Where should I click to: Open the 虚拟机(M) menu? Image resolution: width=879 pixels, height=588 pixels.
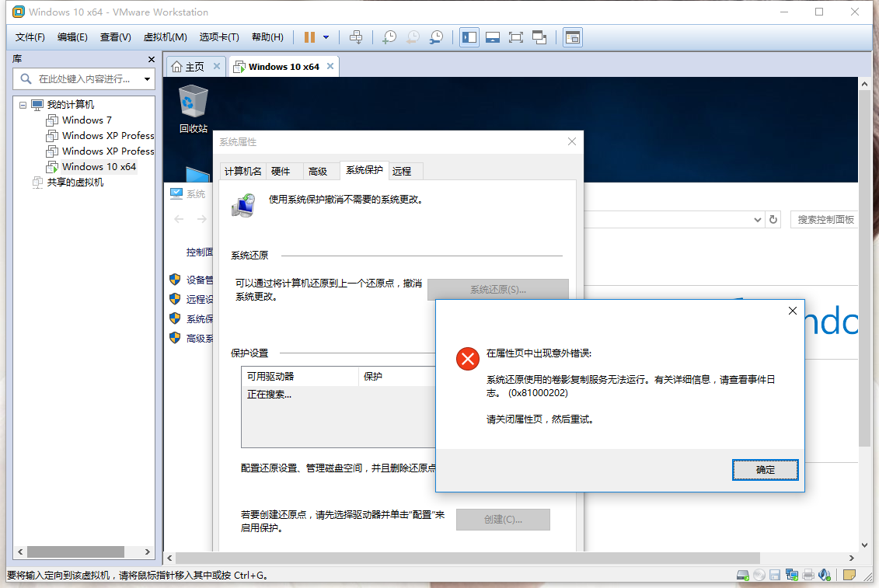(166, 37)
